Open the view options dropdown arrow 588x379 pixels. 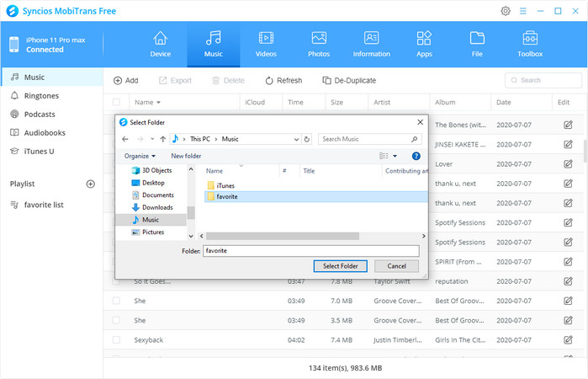[x=395, y=156]
